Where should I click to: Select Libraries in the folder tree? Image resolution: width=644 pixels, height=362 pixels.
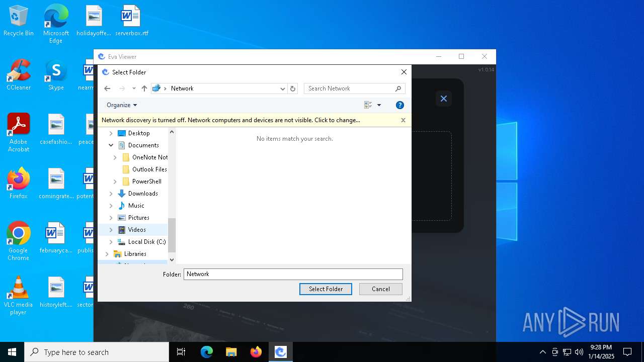(135, 254)
